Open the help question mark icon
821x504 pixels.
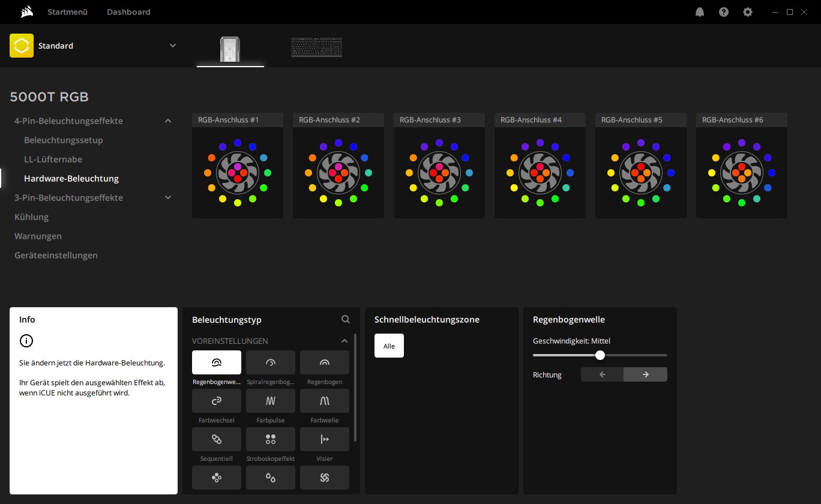point(724,12)
